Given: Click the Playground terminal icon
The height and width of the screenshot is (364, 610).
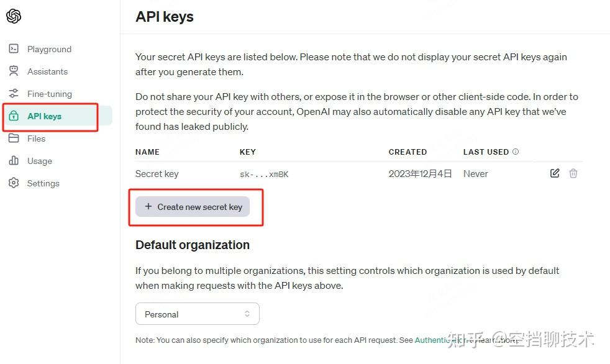Looking at the screenshot, I should pyautogui.click(x=14, y=48).
